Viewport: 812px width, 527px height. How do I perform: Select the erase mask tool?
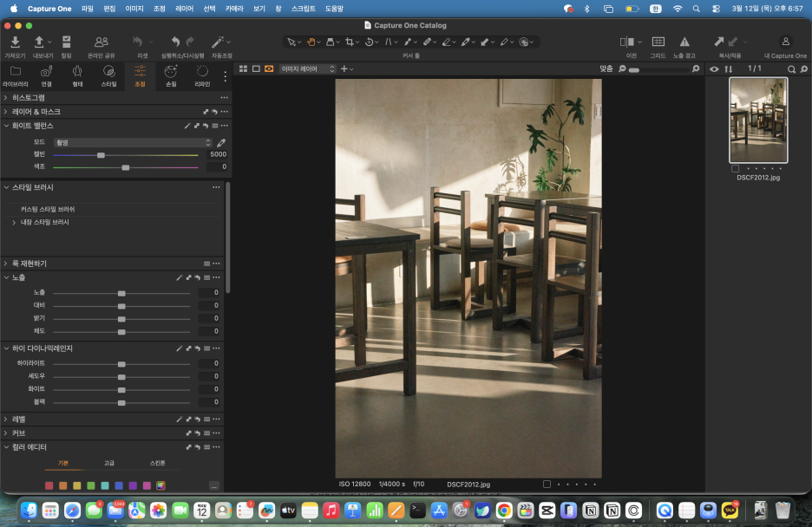click(447, 42)
